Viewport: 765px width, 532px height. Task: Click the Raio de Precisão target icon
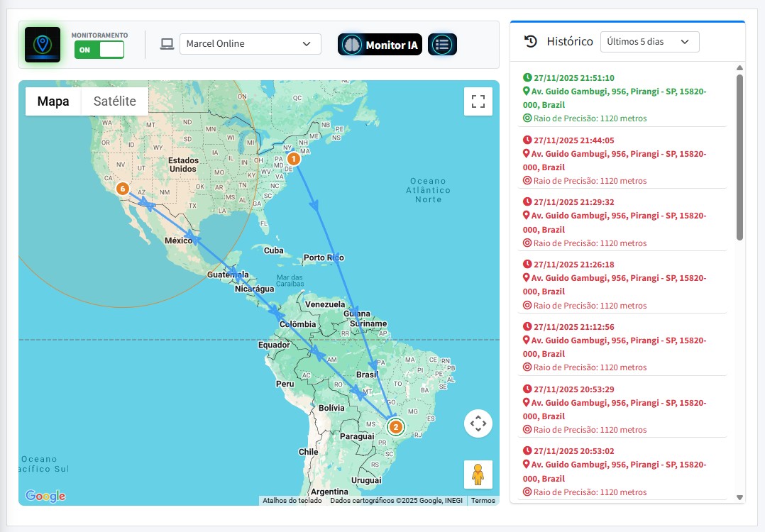525,118
